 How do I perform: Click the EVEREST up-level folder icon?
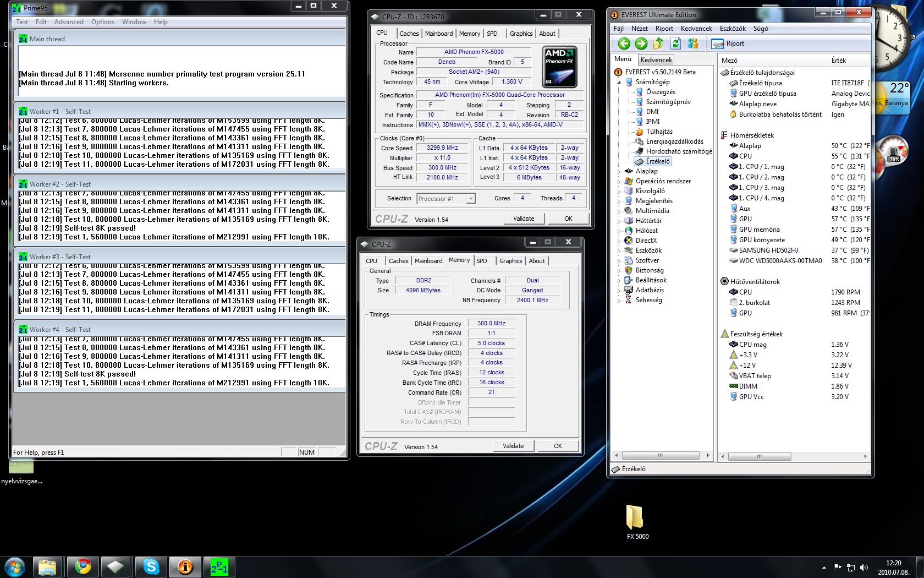coord(658,43)
